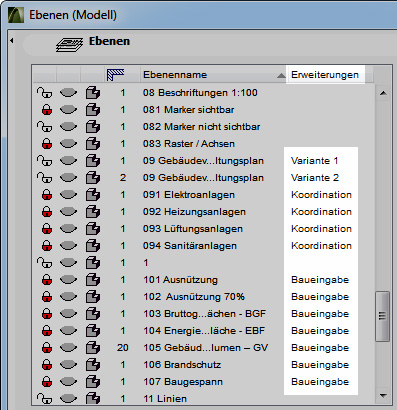
Task: Toggle visibility of 103 Bruttog BGF layer
Action: 68,313
